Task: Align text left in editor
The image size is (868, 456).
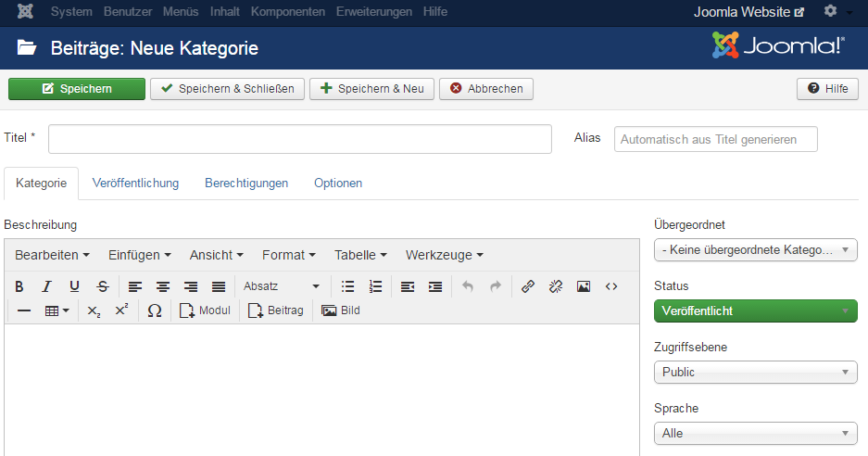Action: [x=135, y=286]
